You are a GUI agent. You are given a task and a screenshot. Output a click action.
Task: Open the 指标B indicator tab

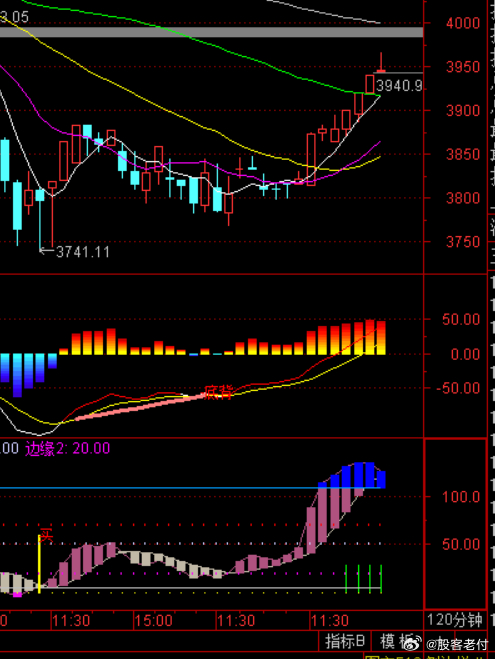[x=347, y=641]
